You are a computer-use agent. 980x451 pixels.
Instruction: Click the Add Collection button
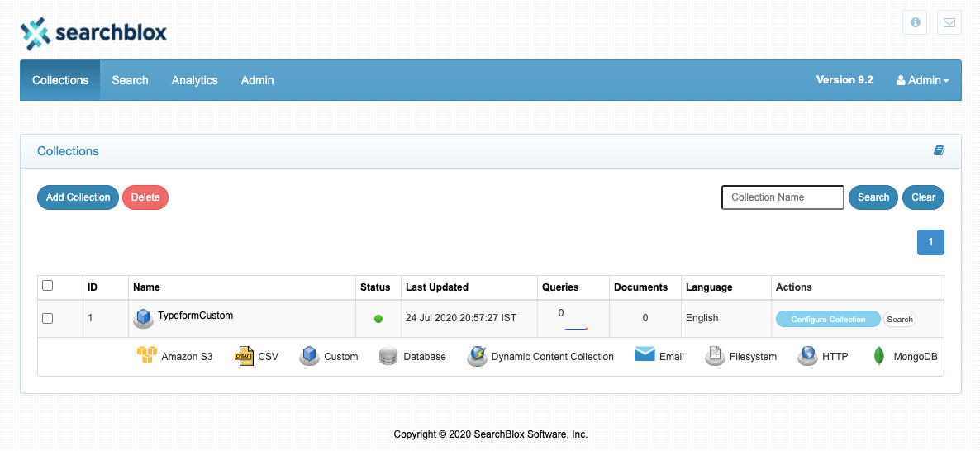click(78, 197)
